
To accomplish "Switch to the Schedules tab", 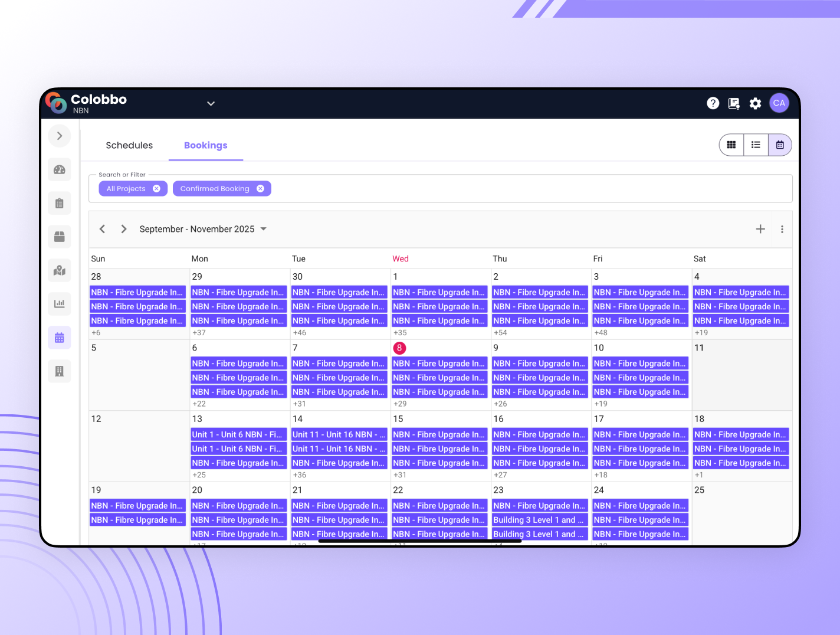I will tap(129, 145).
